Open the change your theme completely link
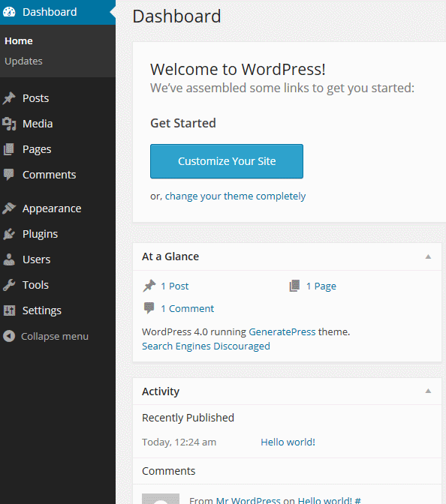The height and width of the screenshot is (504, 446). [x=235, y=196]
